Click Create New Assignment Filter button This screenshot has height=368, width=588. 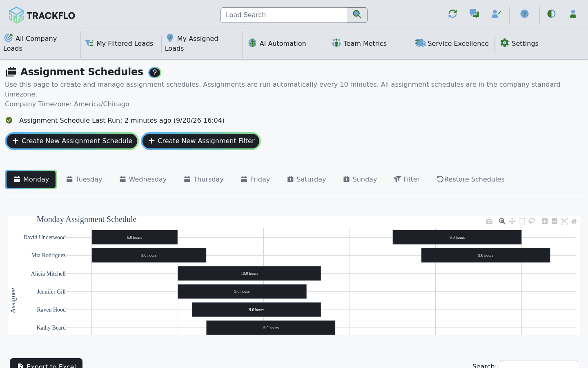click(201, 141)
